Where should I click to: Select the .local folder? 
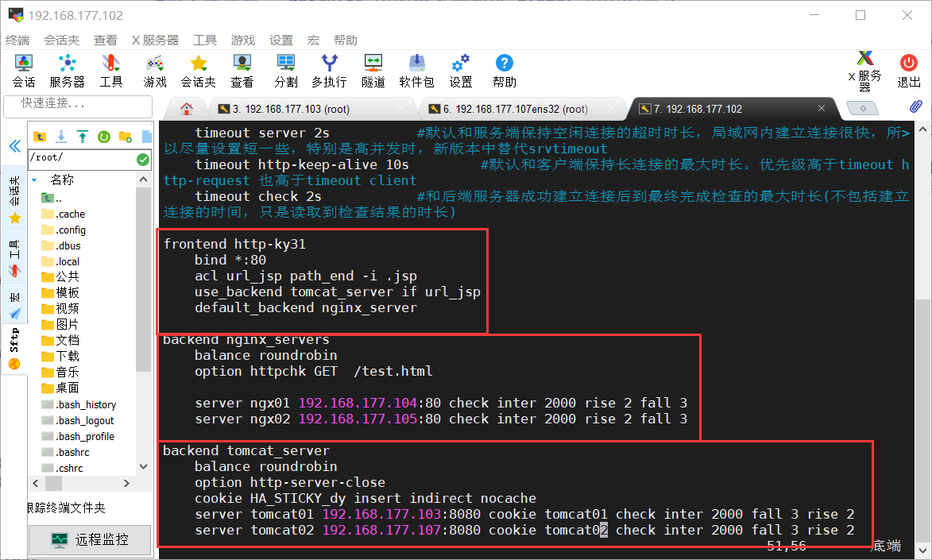pyautogui.click(x=60, y=261)
